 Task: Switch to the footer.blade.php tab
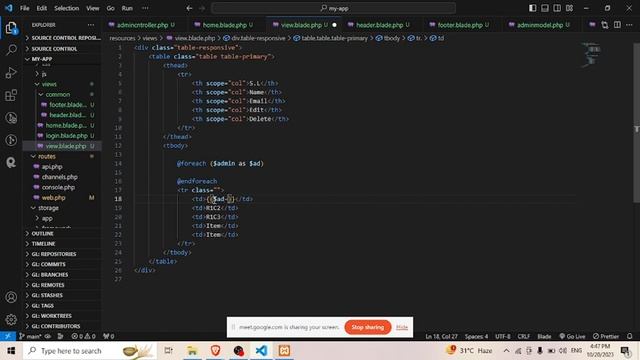pyautogui.click(x=460, y=25)
